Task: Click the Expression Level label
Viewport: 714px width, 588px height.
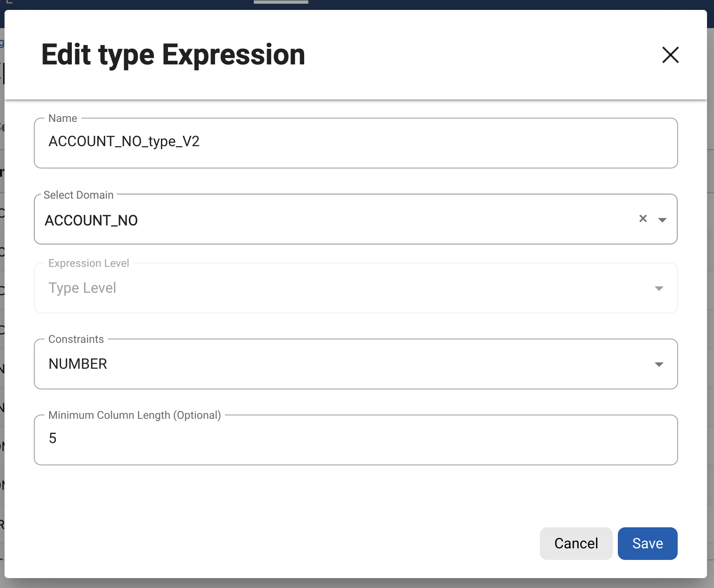Action: tap(88, 263)
